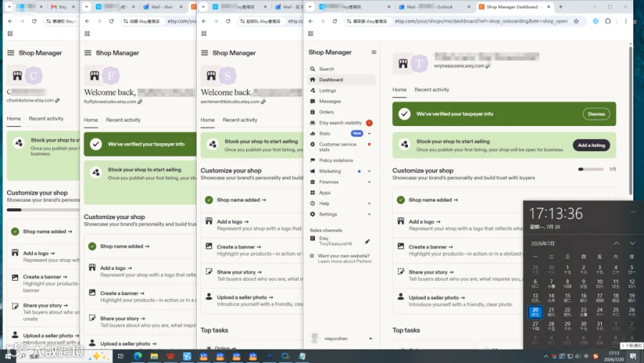644x363 pixels.
Task: Open Microsoft Edge from the taskbar
Action: pos(137,356)
